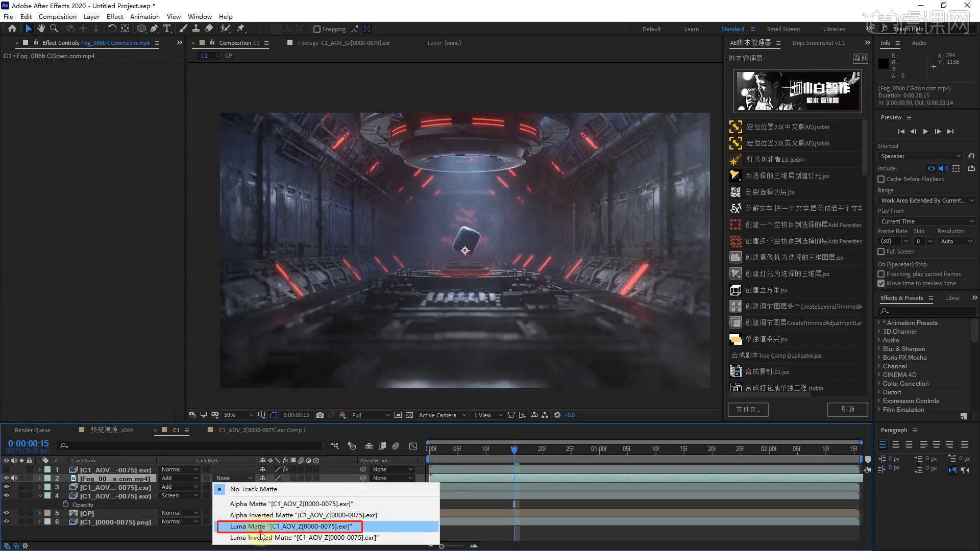Open viewer magnification 50% dropdown
Screen dimensions: 980x551
[238, 415]
